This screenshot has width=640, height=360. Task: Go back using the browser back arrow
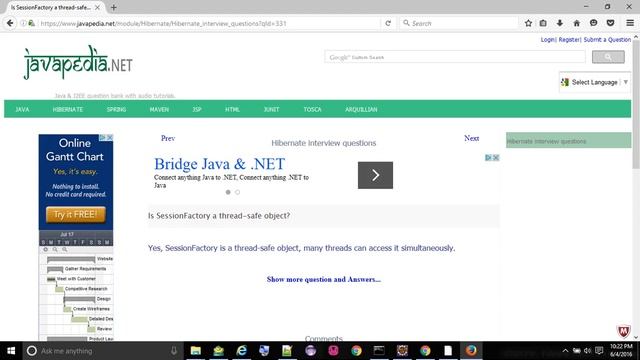tap(10, 23)
